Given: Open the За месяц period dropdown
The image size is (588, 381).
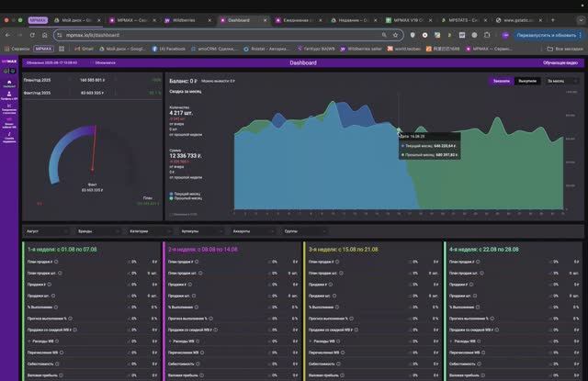Looking at the screenshot, I should point(562,81).
